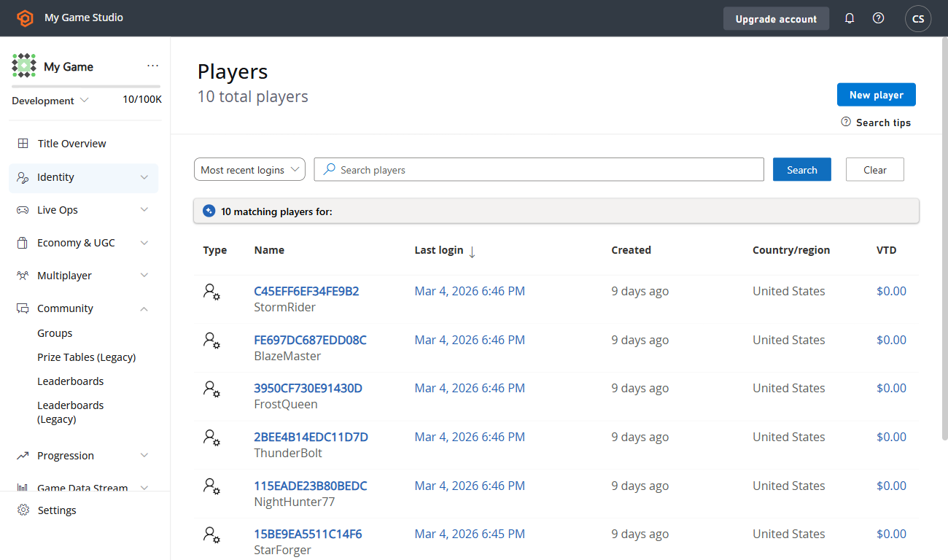Open the Most recent logins sort dropdown

(249, 169)
